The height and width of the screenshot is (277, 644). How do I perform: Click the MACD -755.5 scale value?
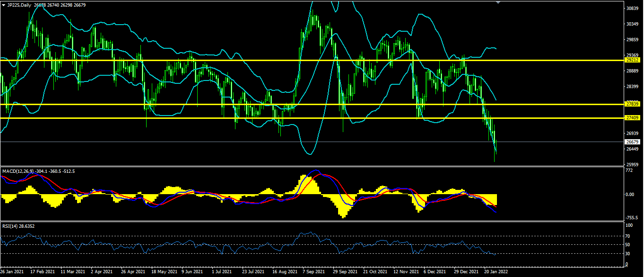pos(631,218)
